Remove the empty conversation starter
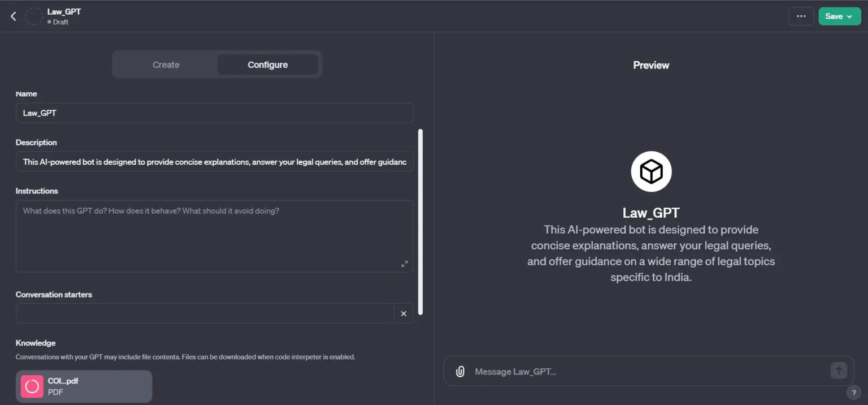The height and width of the screenshot is (405, 868). 403,313
